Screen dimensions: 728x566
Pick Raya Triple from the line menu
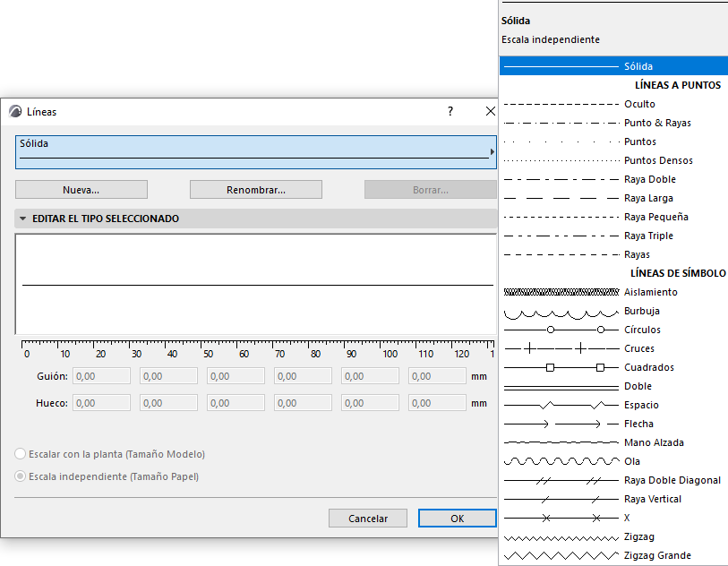pos(648,236)
